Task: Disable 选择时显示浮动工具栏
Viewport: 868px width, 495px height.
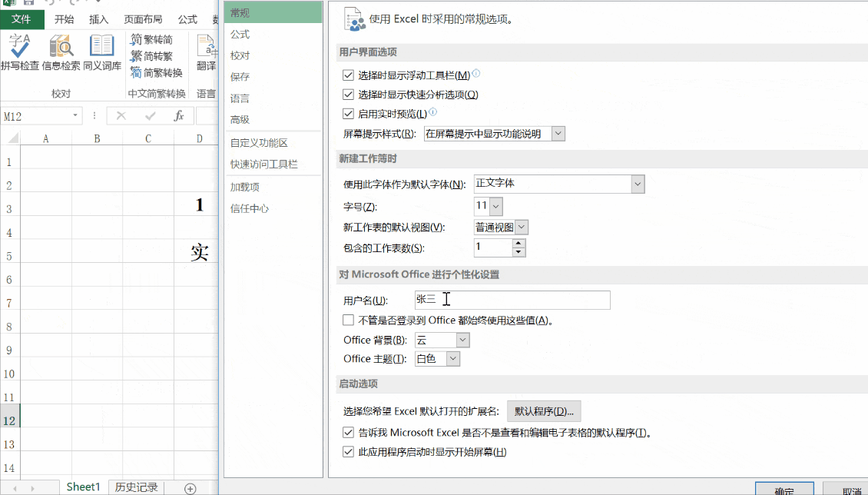Action: 349,75
